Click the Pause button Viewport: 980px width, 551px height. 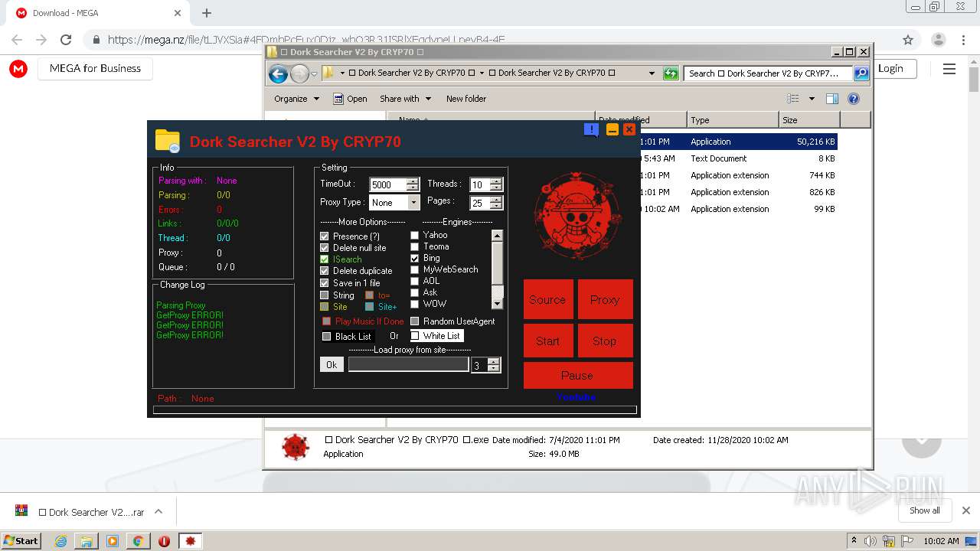[578, 375]
